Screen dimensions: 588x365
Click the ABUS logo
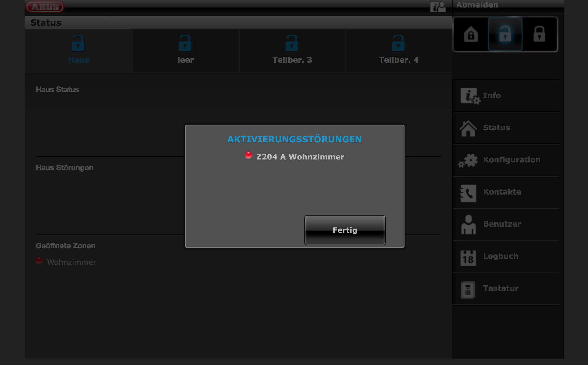(45, 7)
